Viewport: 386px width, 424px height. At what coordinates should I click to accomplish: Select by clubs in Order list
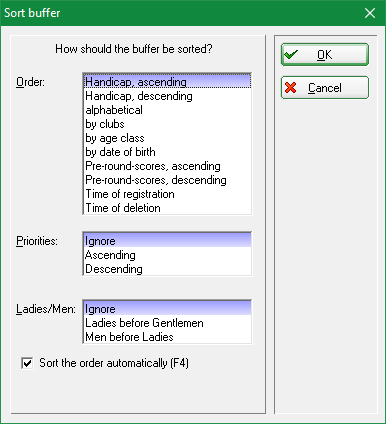(167, 124)
